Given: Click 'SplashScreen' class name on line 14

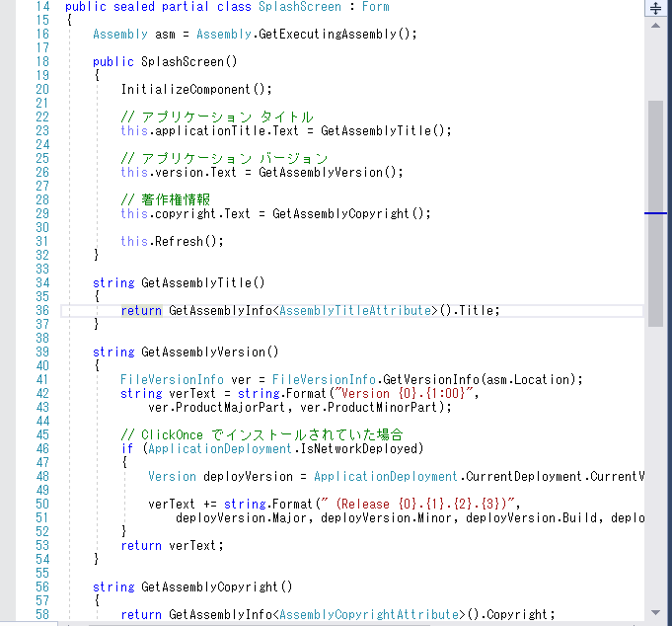Looking at the screenshot, I should pyautogui.click(x=300, y=7).
